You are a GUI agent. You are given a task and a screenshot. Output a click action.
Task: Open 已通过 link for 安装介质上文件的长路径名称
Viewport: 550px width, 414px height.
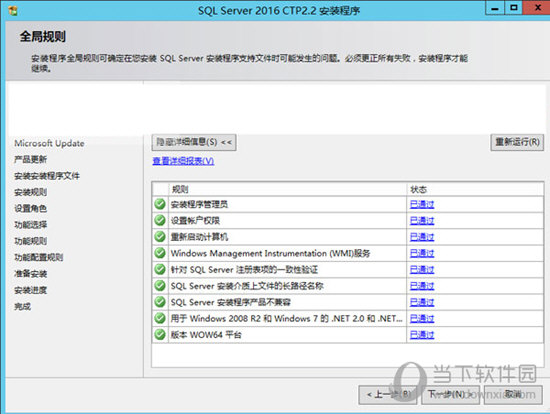coord(422,286)
